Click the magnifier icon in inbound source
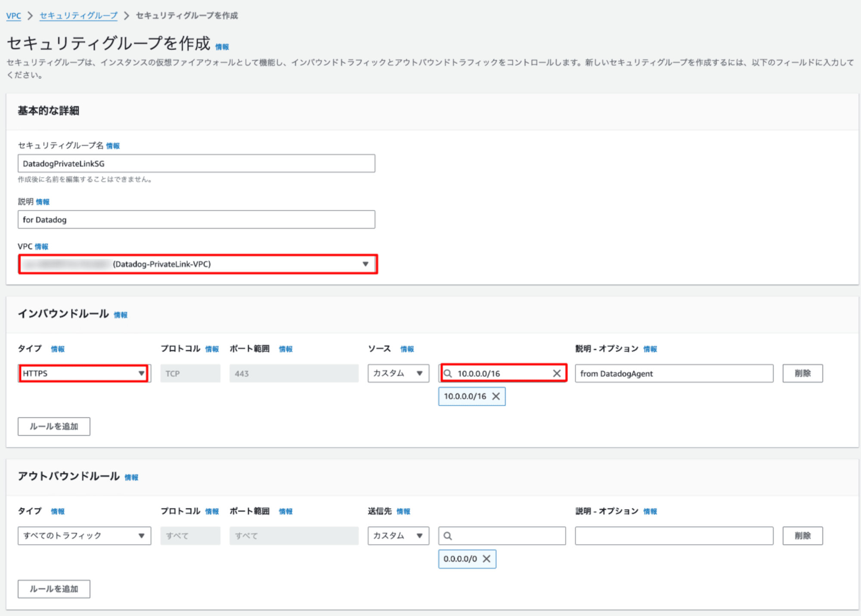The width and height of the screenshot is (861, 616). (x=448, y=374)
